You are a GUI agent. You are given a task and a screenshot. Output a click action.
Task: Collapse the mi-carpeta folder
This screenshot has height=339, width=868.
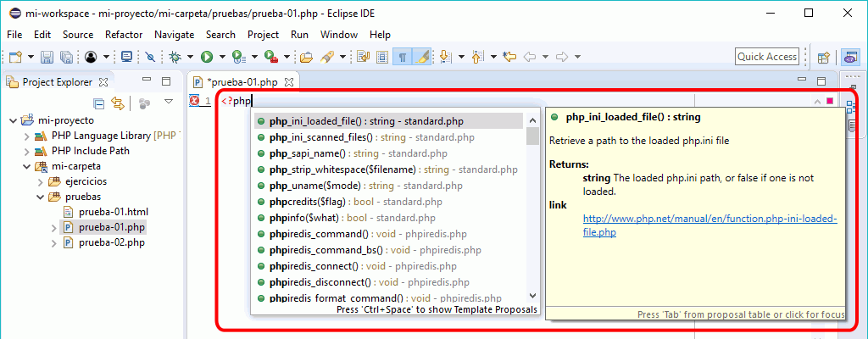(x=26, y=166)
